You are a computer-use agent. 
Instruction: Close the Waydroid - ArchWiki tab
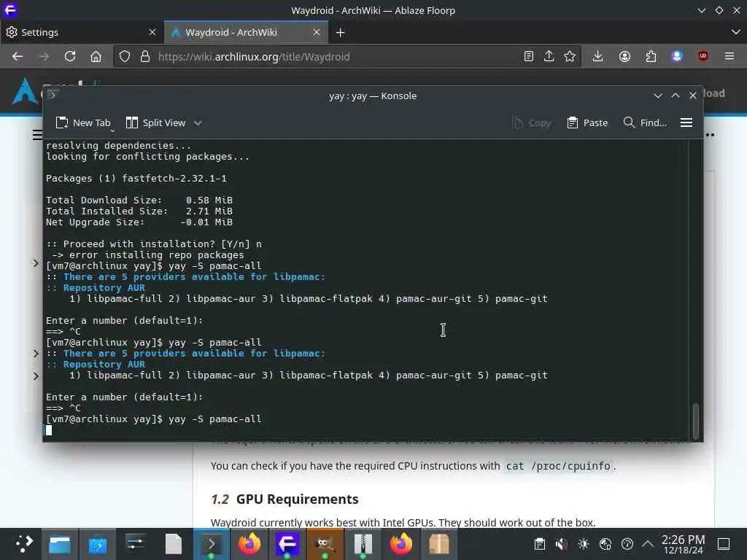[317, 32]
